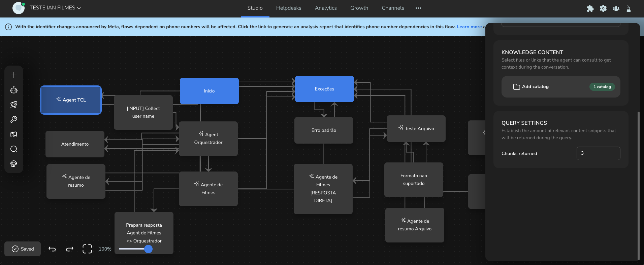644x265 pixels.
Task: Click the Chunks returned input field
Action: [x=598, y=153]
